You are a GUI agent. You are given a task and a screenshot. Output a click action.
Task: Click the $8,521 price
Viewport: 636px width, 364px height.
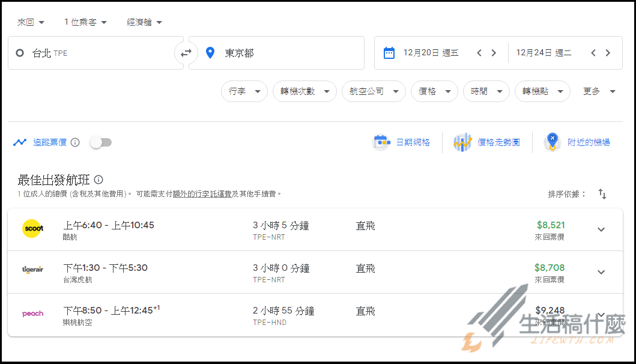click(x=551, y=225)
